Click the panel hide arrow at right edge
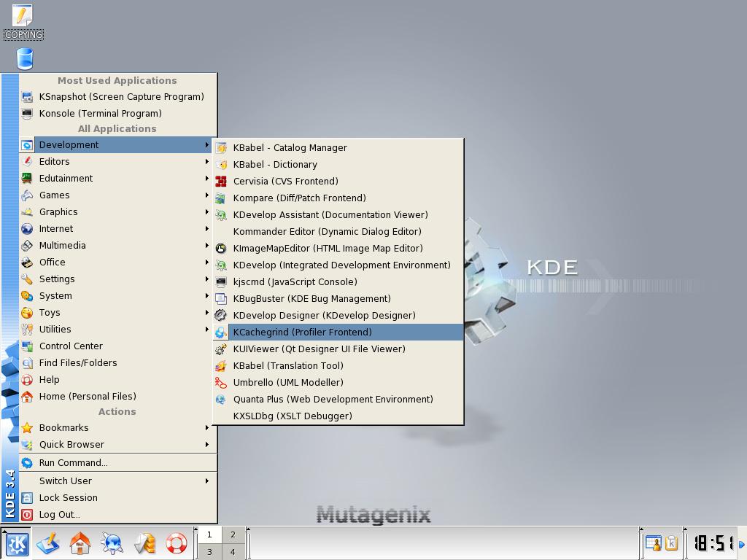 click(742, 543)
